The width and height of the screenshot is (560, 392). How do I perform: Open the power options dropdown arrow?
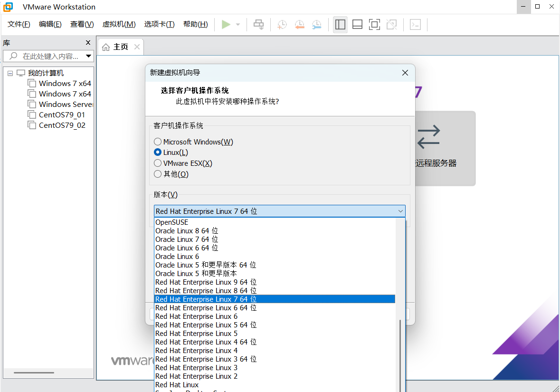tap(238, 25)
